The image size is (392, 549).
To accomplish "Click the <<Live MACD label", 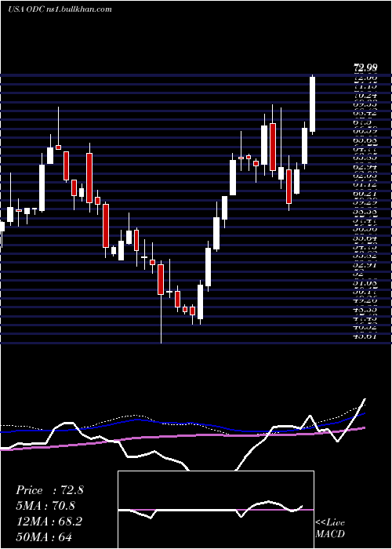I will pyautogui.click(x=330, y=528).
